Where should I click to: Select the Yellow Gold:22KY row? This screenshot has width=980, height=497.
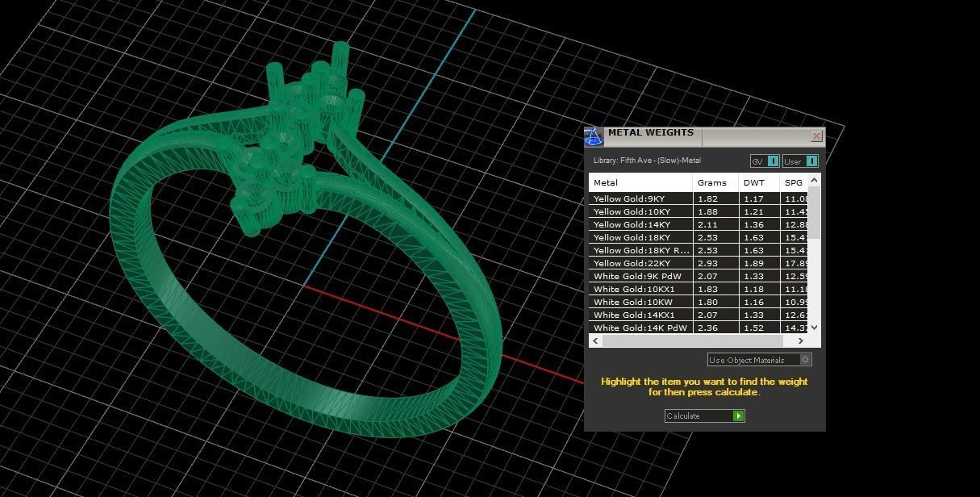coord(698,263)
